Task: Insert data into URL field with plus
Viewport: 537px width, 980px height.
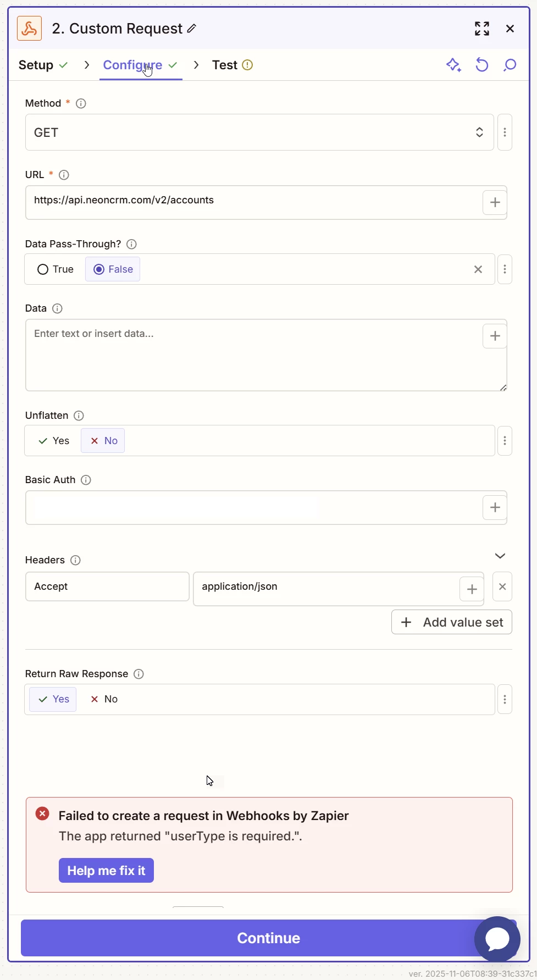Action: 495,202
